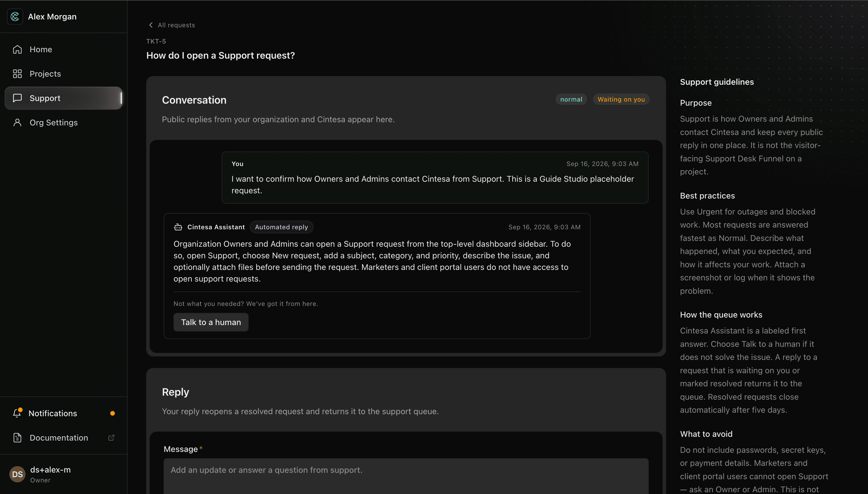The height and width of the screenshot is (494, 868).
Task: Click the Cintesa logo icon beside Alex Morgan
Action: [x=15, y=16]
